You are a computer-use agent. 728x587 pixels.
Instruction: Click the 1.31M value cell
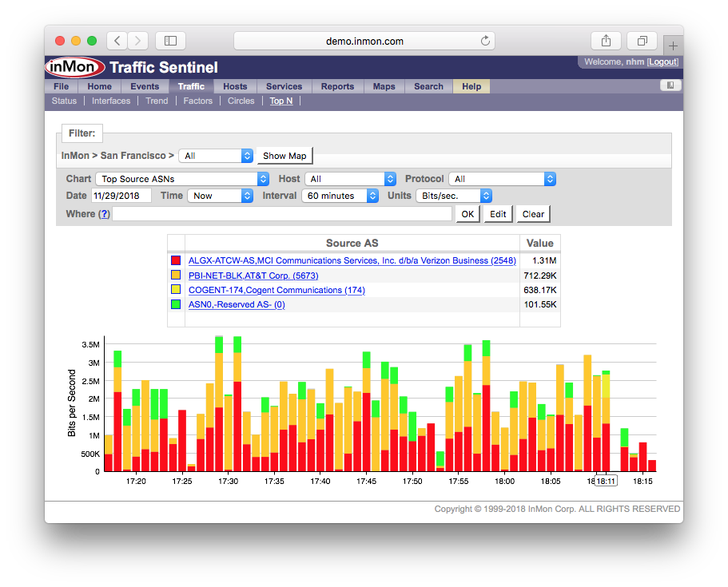[539, 260]
